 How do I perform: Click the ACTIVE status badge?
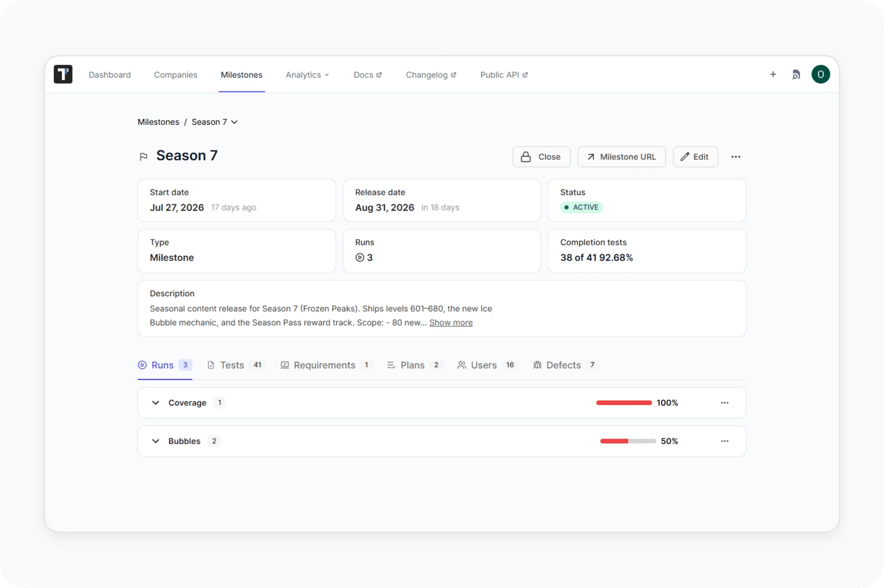pos(581,207)
